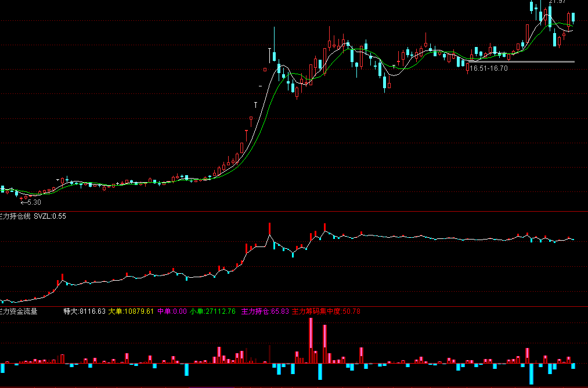
Task: Click the 21.97 high price label
Action: point(557,2)
